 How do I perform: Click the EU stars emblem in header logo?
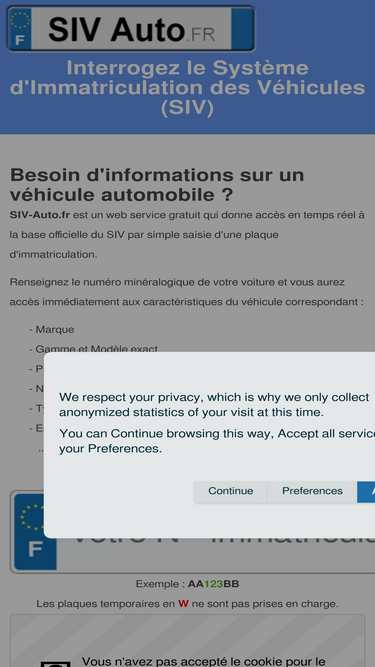pyautogui.click(x=20, y=20)
